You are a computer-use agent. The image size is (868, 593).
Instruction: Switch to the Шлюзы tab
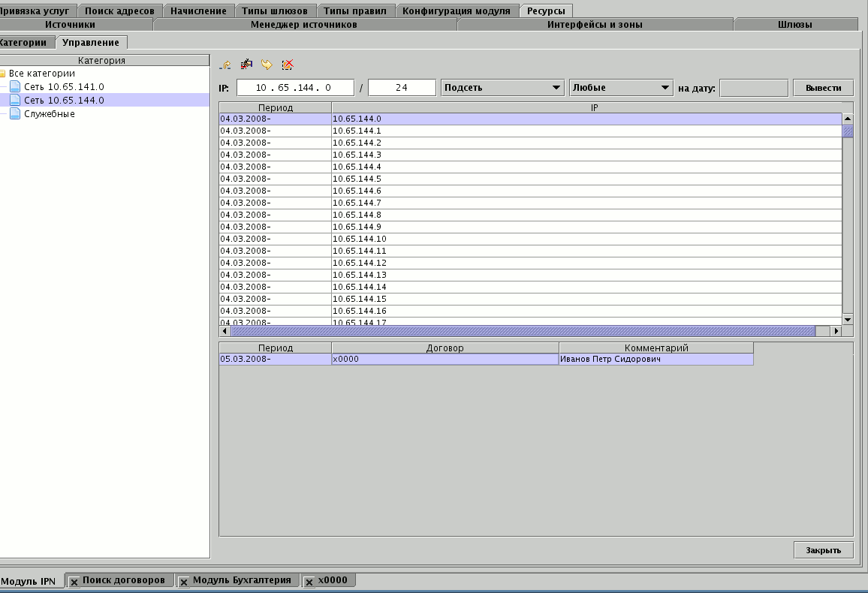coord(795,25)
